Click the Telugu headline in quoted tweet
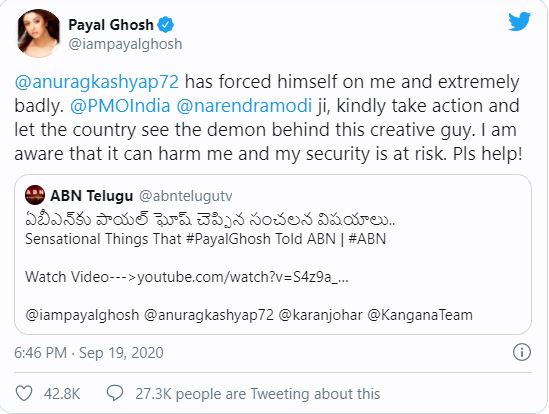The height and width of the screenshot is (414, 549). [210, 220]
